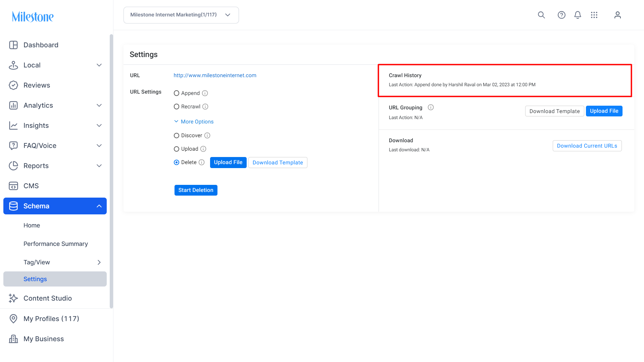
Task: Click the Reviews badge icon
Action: click(13, 85)
